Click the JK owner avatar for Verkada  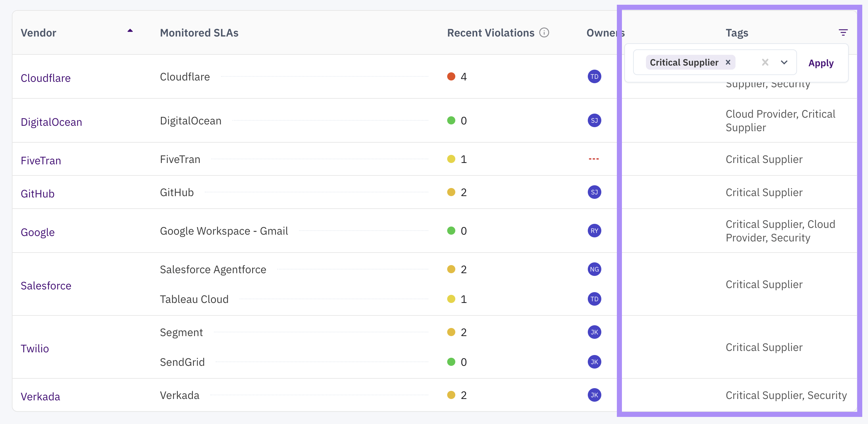click(594, 395)
